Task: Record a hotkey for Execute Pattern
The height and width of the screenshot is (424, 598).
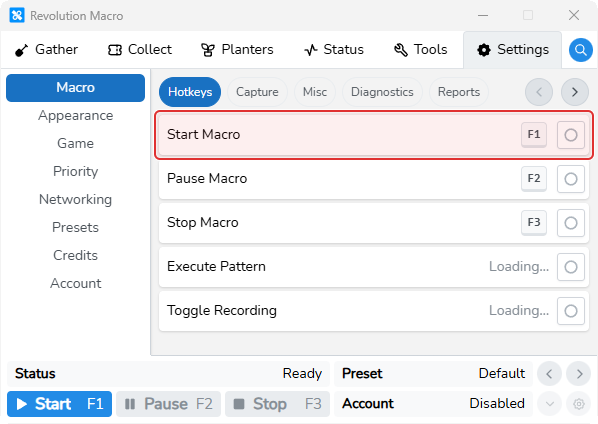Action: pyautogui.click(x=571, y=267)
